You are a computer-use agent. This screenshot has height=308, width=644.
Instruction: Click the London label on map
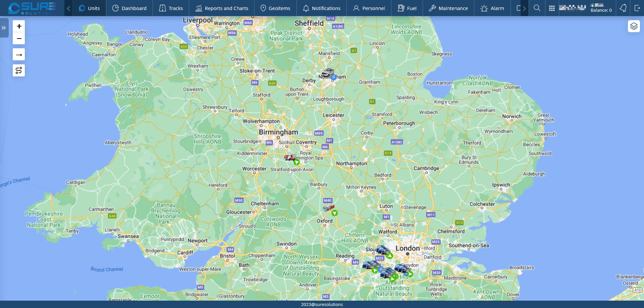pyautogui.click(x=408, y=248)
